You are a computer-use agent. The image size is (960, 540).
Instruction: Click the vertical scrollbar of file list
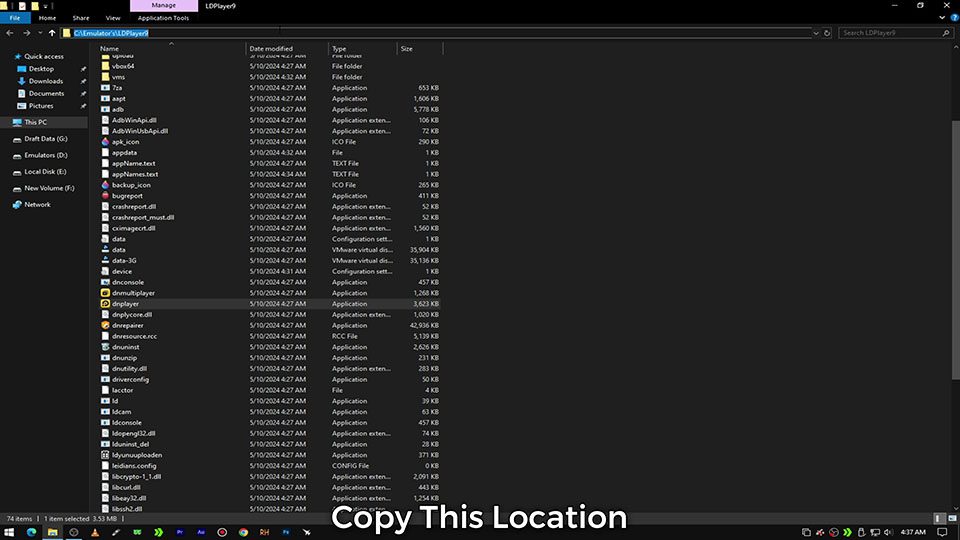point(956,250)
